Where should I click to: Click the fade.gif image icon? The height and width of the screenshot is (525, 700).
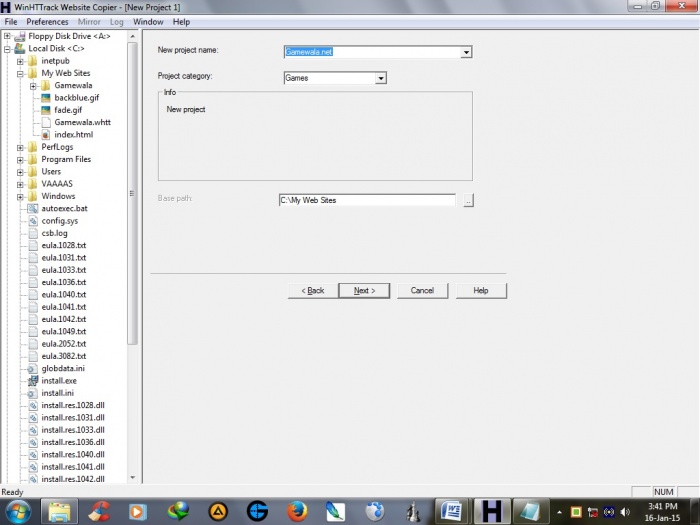(46, 110)
